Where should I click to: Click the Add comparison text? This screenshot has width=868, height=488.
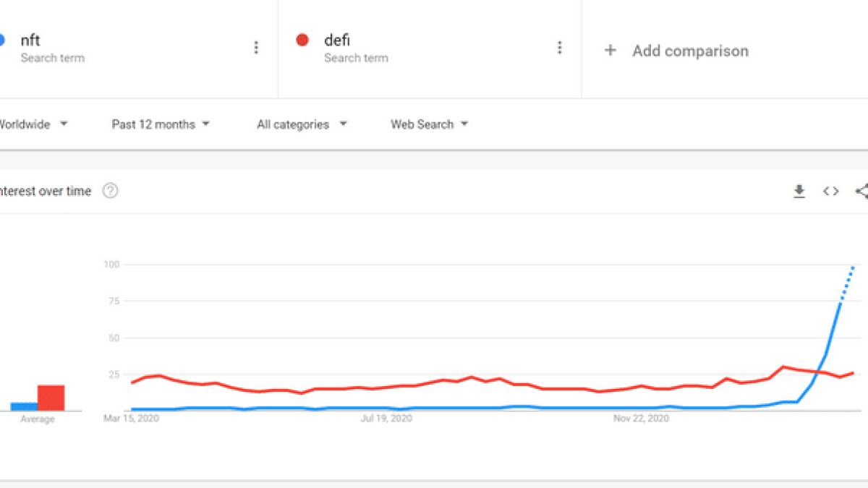[x=690, y=51]
